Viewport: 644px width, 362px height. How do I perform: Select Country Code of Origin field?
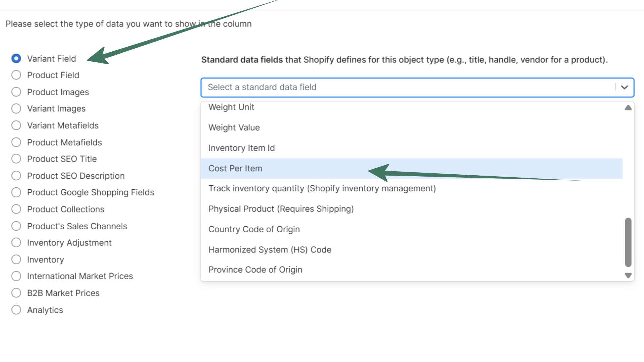click(254, 229)
